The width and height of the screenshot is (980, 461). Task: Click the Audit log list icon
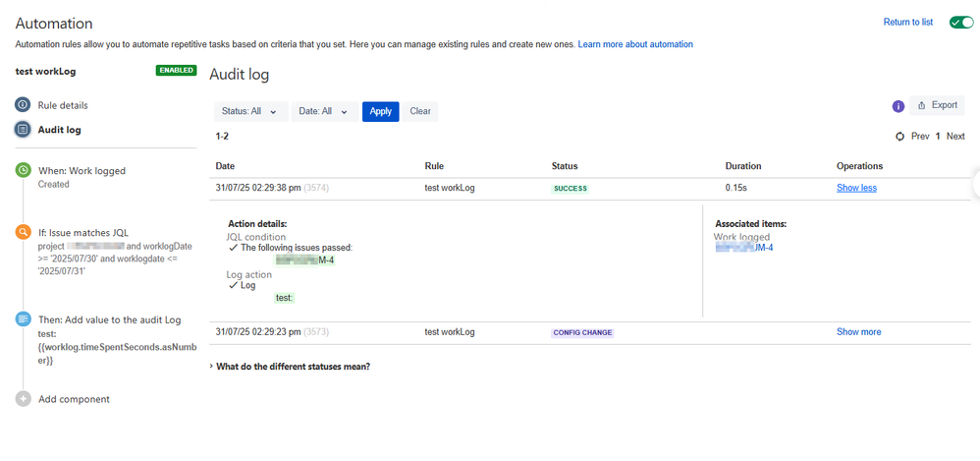click(23, 130)
